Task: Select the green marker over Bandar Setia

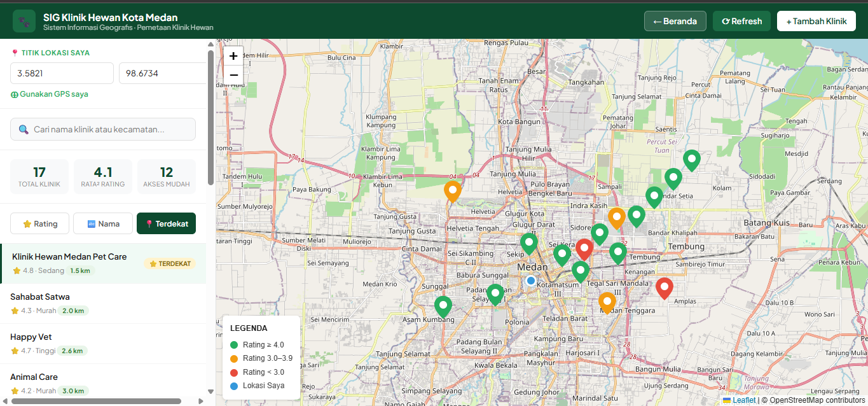Action: pyautogui.click(x=654, y=198)
